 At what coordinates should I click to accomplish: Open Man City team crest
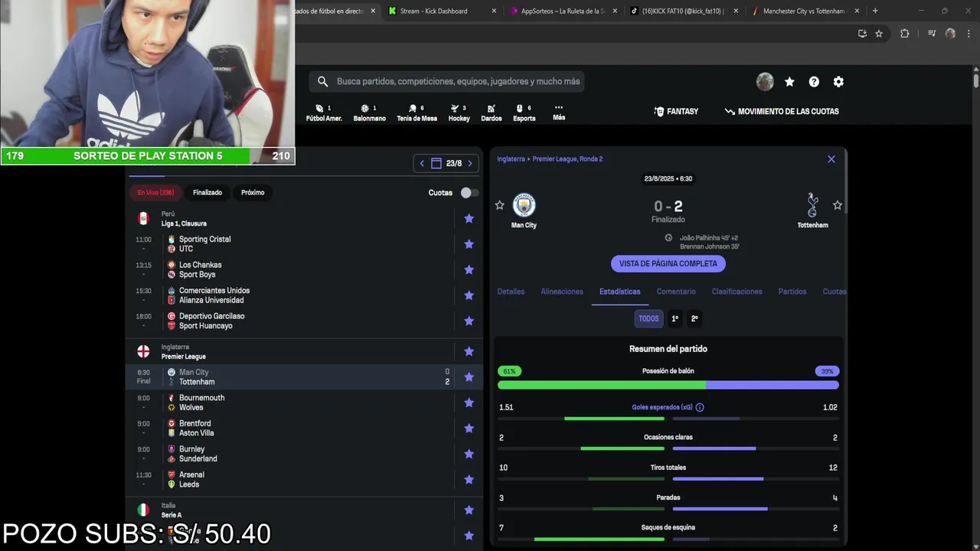tap(524, 205)
